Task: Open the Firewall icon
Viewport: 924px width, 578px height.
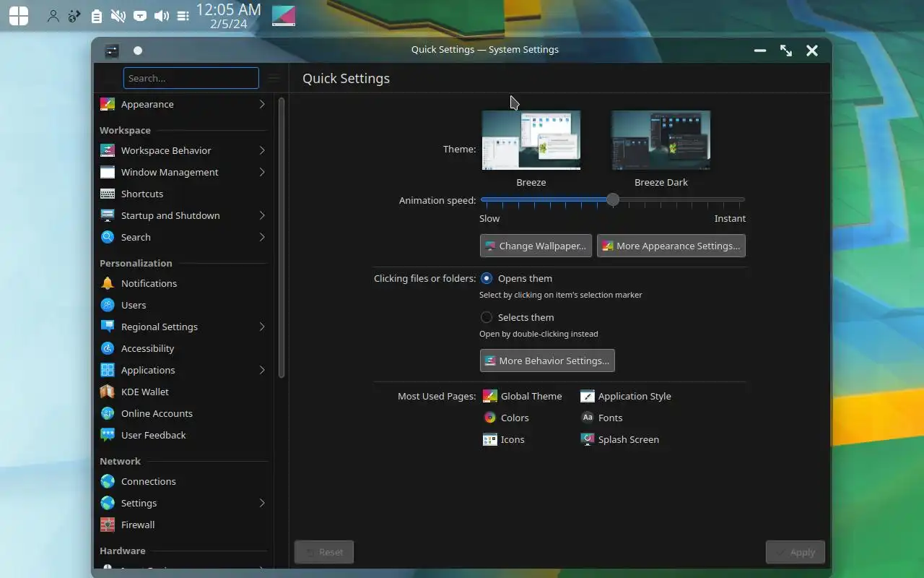Action: [108, 525]
